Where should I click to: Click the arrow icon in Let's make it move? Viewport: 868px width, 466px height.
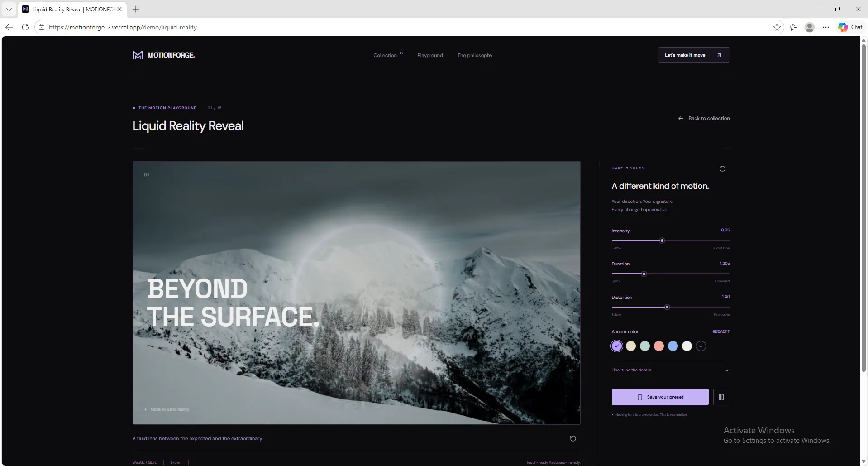point(719,55)
